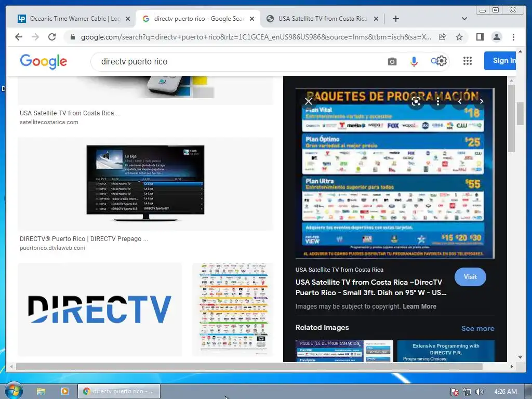Close the directv puerto rico search tab

[252, 19]
